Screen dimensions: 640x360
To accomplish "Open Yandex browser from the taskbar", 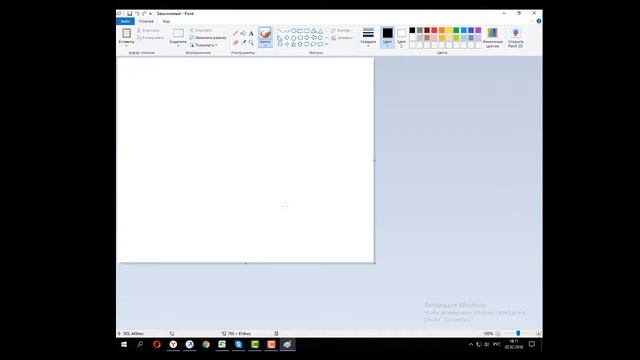I will coord(173,344).
